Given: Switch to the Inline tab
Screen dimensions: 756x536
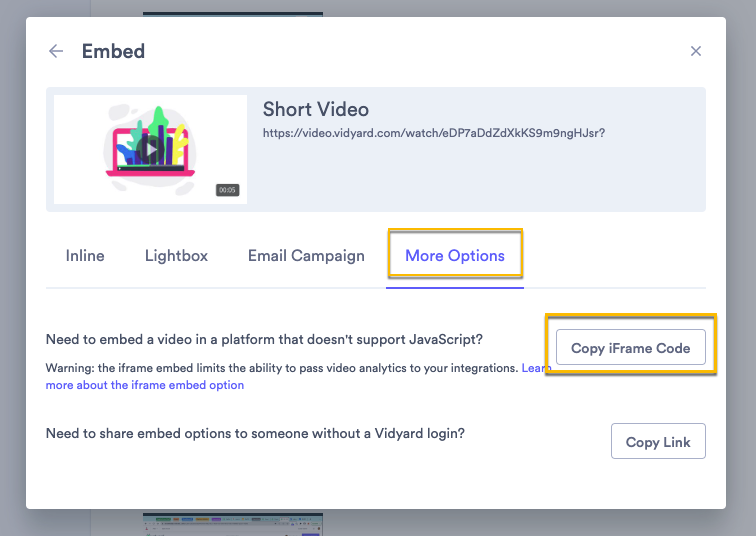Looking at the screenshot, I should [x=85, y=255].
